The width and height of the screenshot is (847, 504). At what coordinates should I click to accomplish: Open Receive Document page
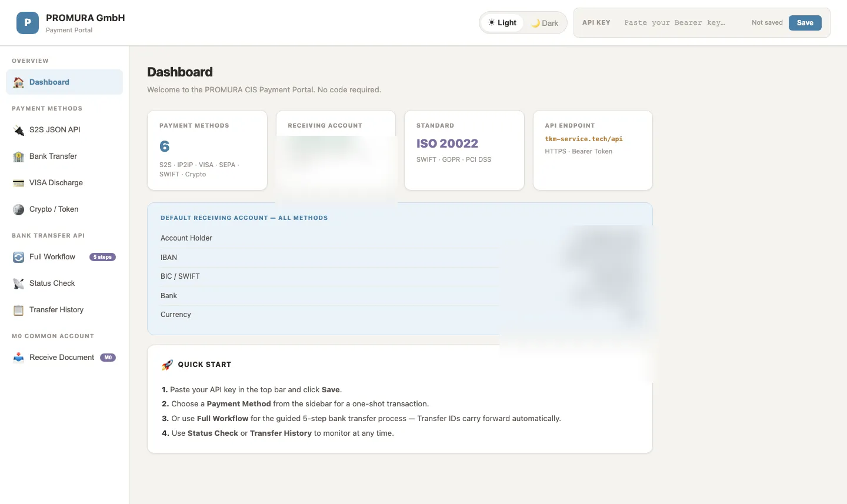(65, 358)
